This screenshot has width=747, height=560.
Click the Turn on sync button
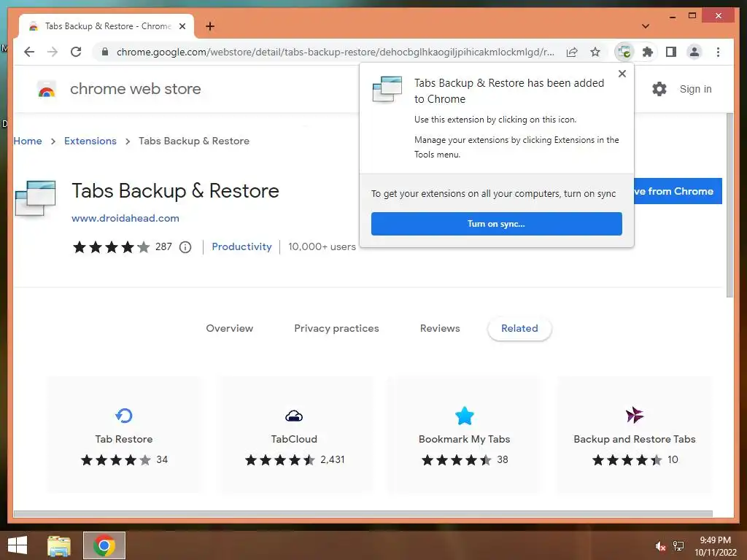pos(496,224)
